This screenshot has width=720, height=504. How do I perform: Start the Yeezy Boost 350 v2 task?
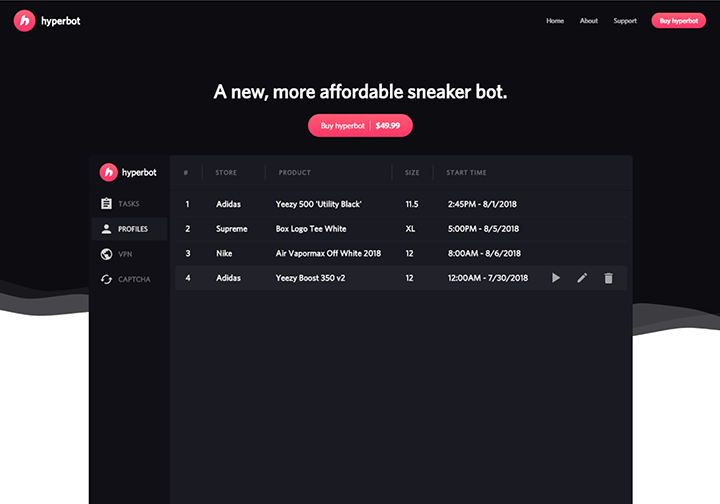556,278
